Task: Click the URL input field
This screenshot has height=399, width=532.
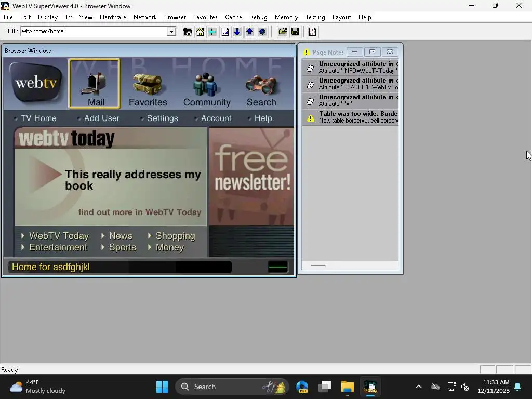Action: point(95,32)
